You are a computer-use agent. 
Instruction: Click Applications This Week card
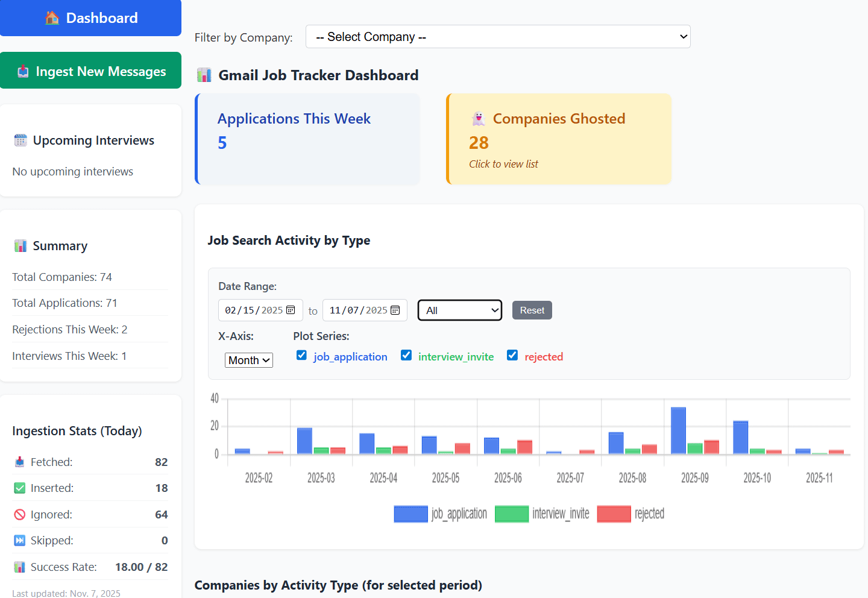(307, 139)
